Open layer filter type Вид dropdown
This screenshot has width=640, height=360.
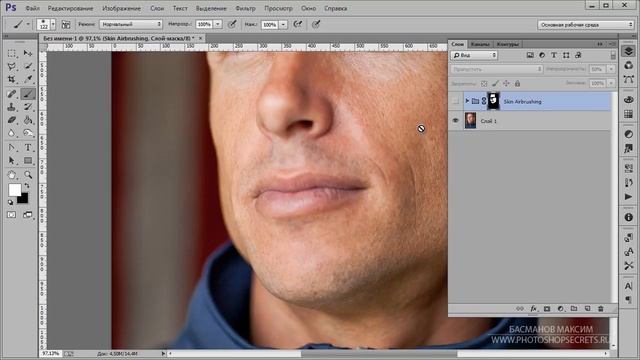(x=474, y=55)
